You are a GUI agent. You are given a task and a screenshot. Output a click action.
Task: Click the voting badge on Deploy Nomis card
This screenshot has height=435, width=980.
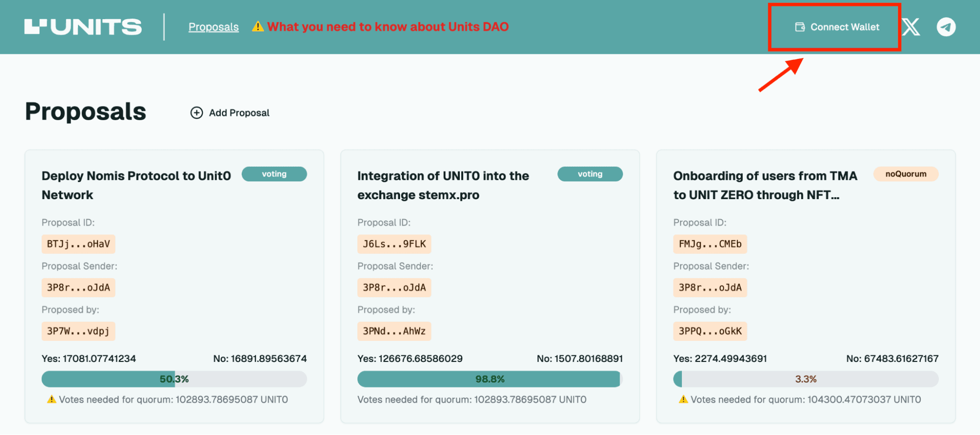coord(274,174)
